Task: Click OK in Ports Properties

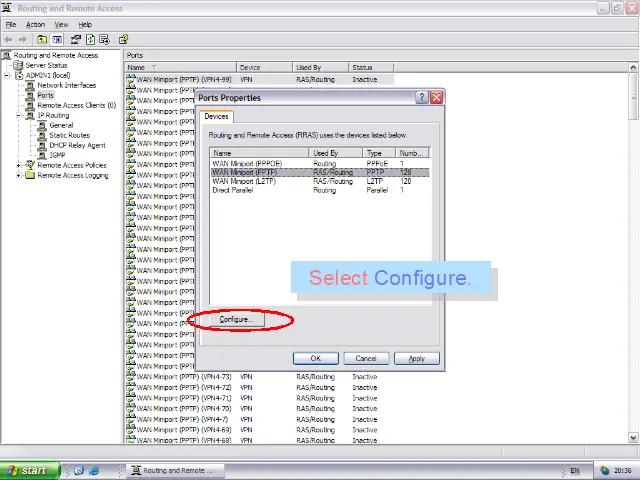Action: [x=316, y=358]
